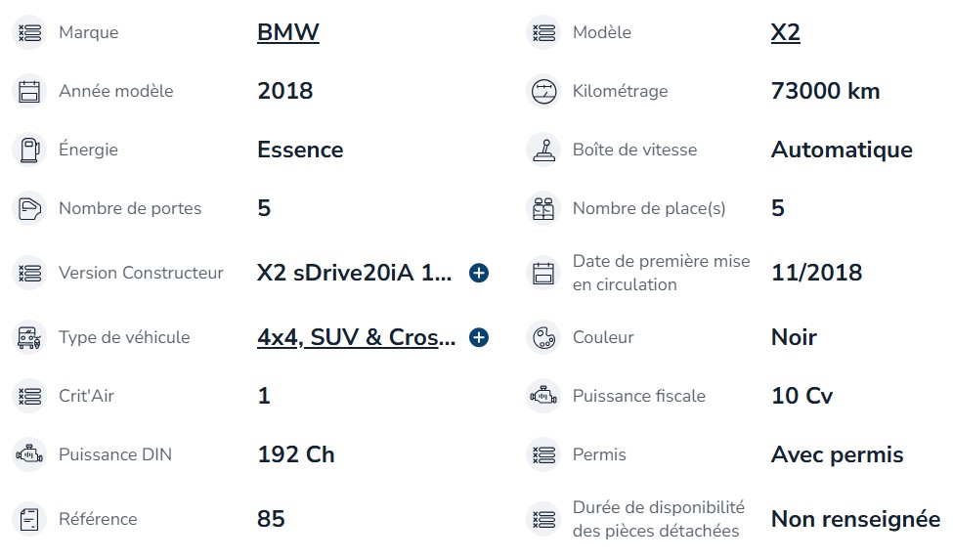Open the X2 model link
The height and width of the screenshot is (560, 953).
(x=785, y=32)
